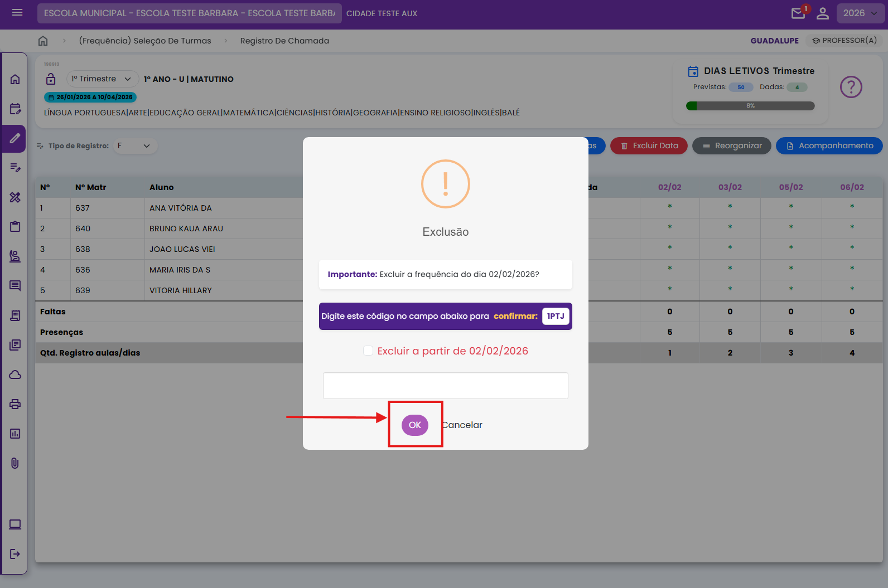Viewport: 888px width, 588px height.
Task: Click the logout icon in sidebar
Action: pos(15,554)
